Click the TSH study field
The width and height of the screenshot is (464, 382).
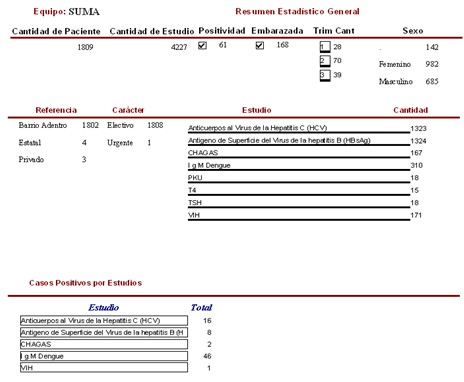pyautogui.click(x=299, y=203)
